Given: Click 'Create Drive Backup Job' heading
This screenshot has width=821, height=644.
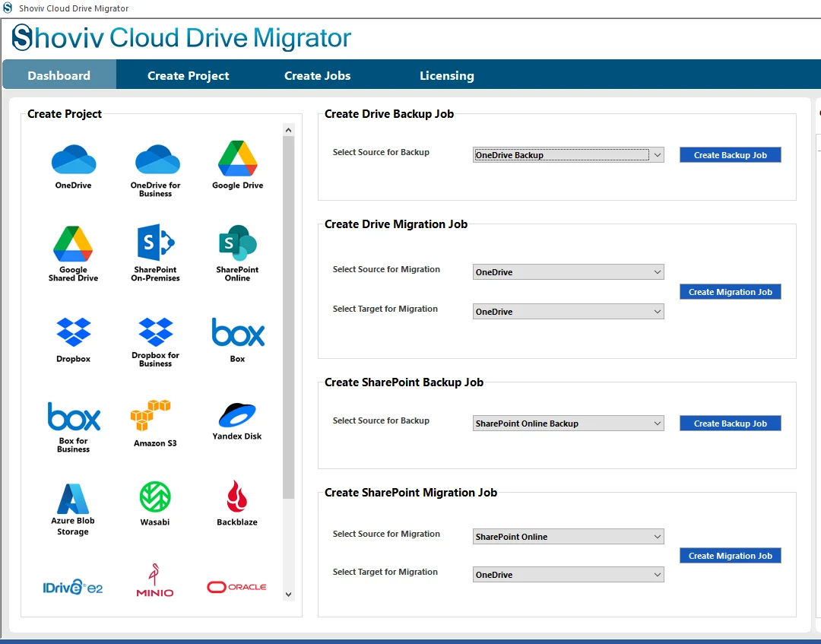Looking at the screenshot, I should [x=389, y=113].
